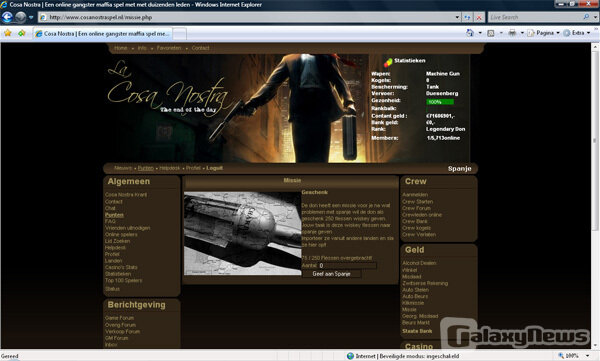Screen dimensions: 600x361
Task: Open Cosa Nostra Krant in Algemeen
Action: pos(126,194)
